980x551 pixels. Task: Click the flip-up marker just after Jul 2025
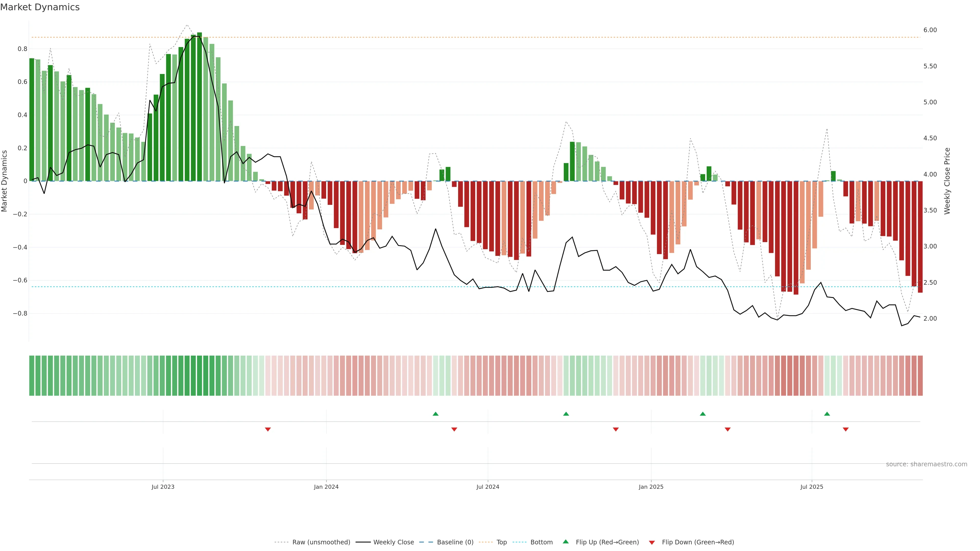[827, 414]
